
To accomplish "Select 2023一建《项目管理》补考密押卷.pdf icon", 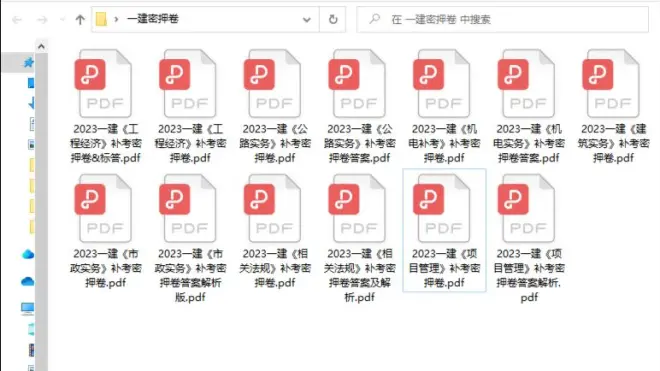I will (x=442, y=208).
